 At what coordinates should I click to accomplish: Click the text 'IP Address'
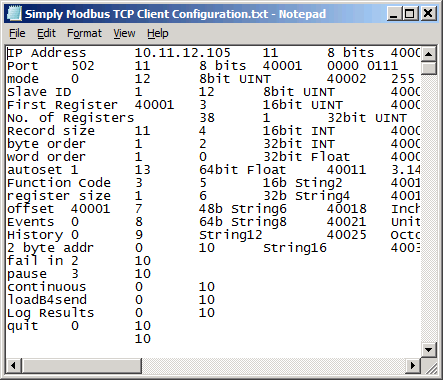pyautogui.click(x=47, y=53)
